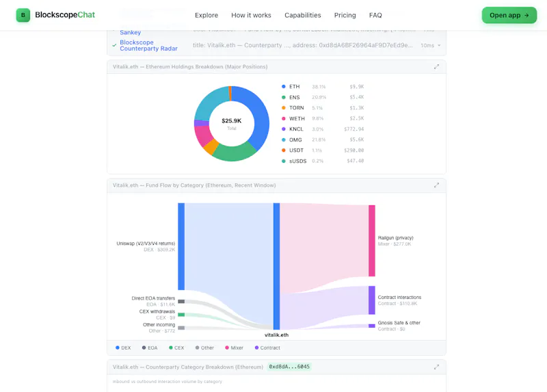Image resolution: width=547 pixels, height=392 pixels.
Task: Click the Direct EOA transfers node
Action: point(181,301)
